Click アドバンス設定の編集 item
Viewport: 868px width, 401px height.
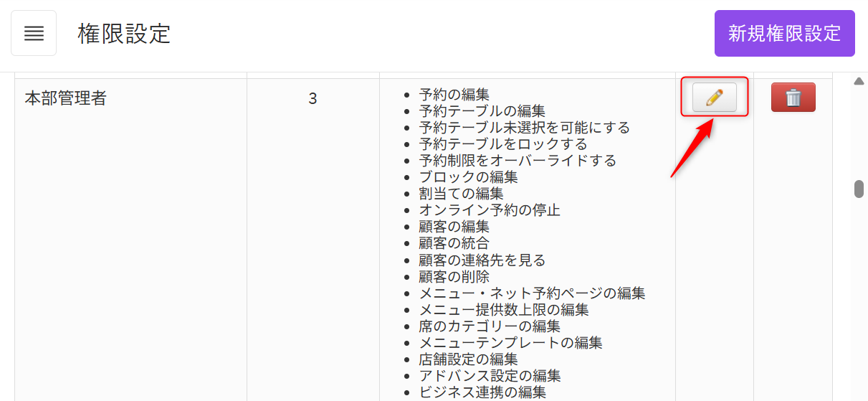(490, 375)
